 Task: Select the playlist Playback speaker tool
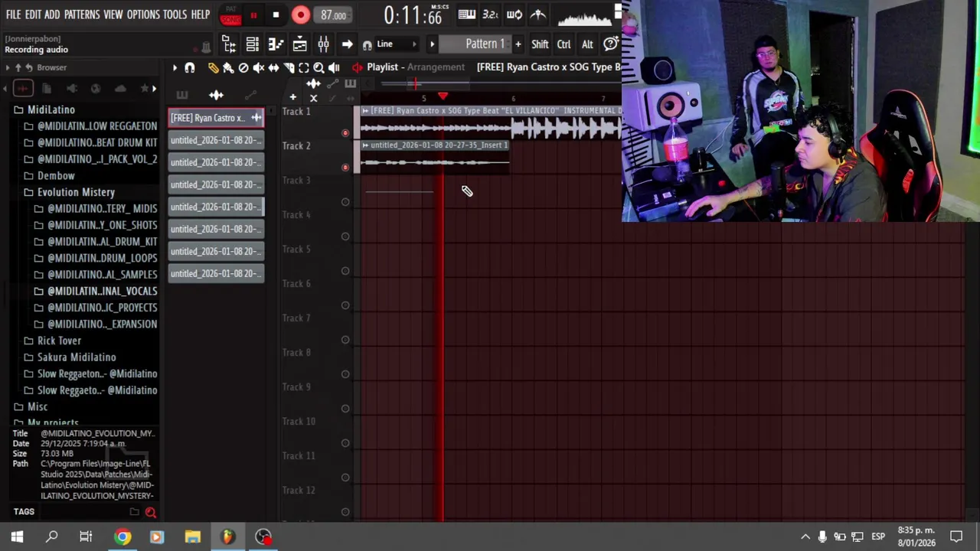334,67
